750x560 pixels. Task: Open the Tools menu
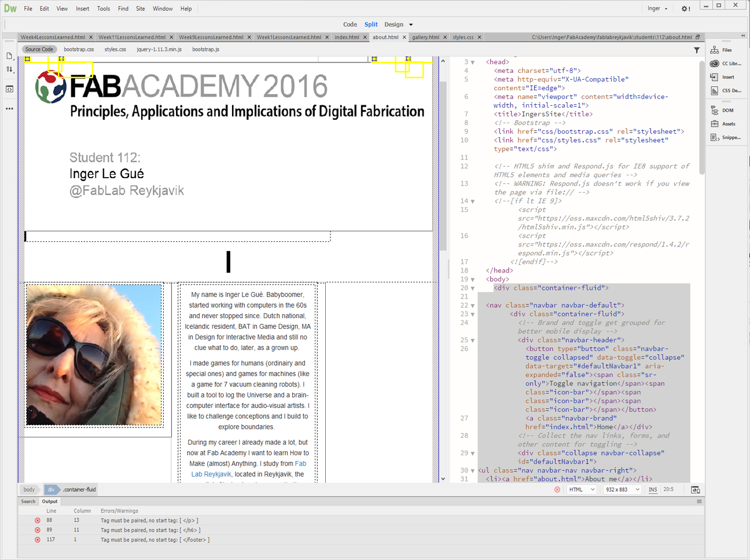tap(104, 9)
